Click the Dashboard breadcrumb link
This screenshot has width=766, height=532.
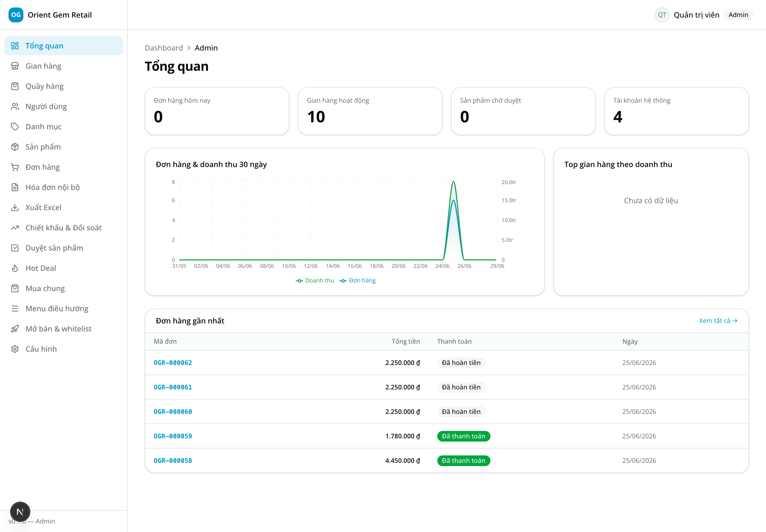click(x=164, y=48)
